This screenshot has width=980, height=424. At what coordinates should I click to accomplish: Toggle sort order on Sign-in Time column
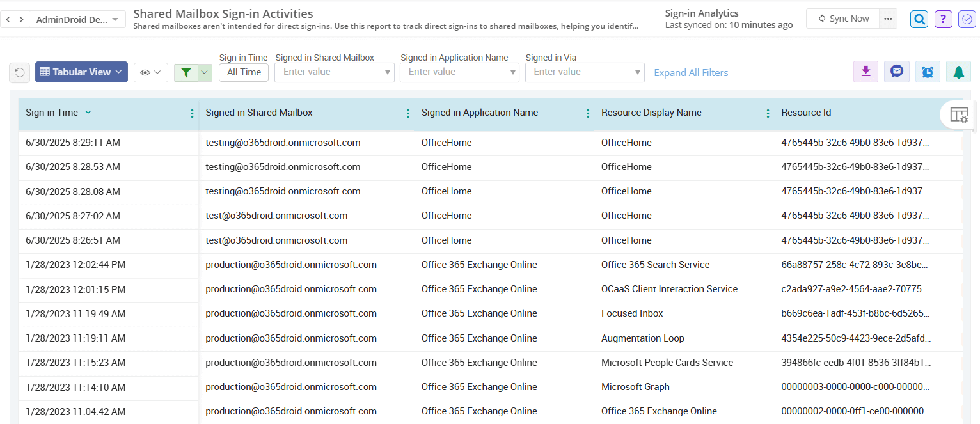[90, 112]
